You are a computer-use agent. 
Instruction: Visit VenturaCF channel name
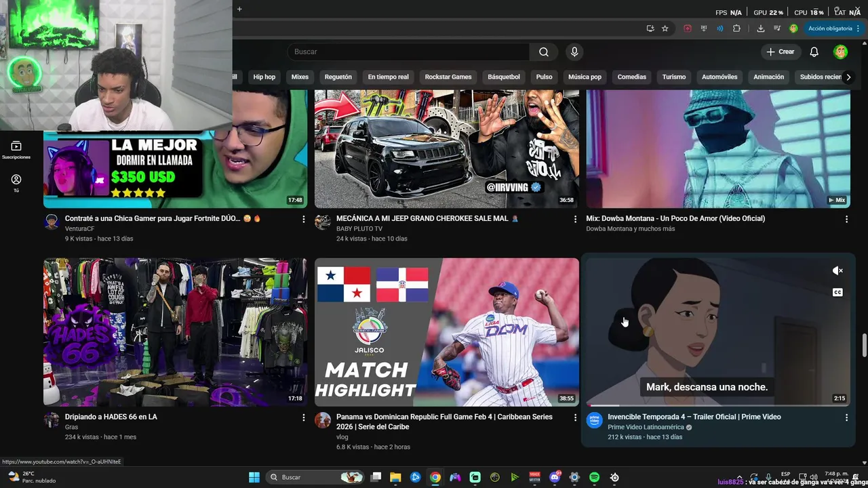pyautogui.click(x=79, y=229)
